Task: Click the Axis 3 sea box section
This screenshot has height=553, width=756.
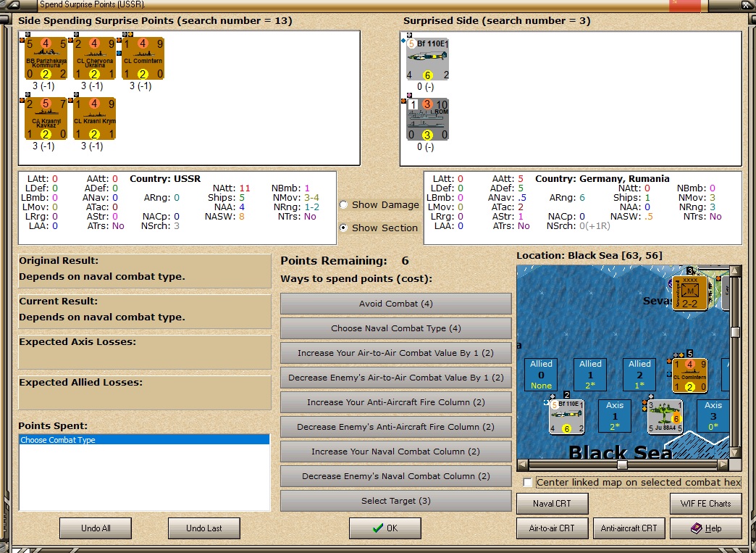Action: tap(713, 416)
